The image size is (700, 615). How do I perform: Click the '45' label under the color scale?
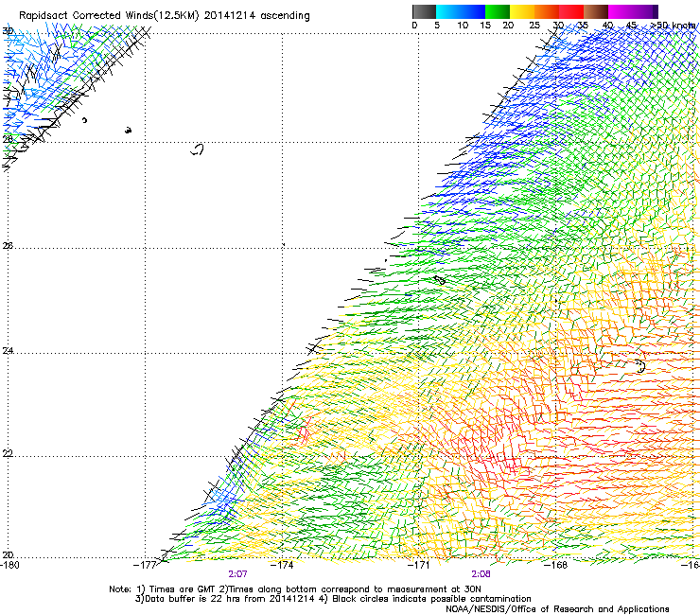tap(631, 26)
